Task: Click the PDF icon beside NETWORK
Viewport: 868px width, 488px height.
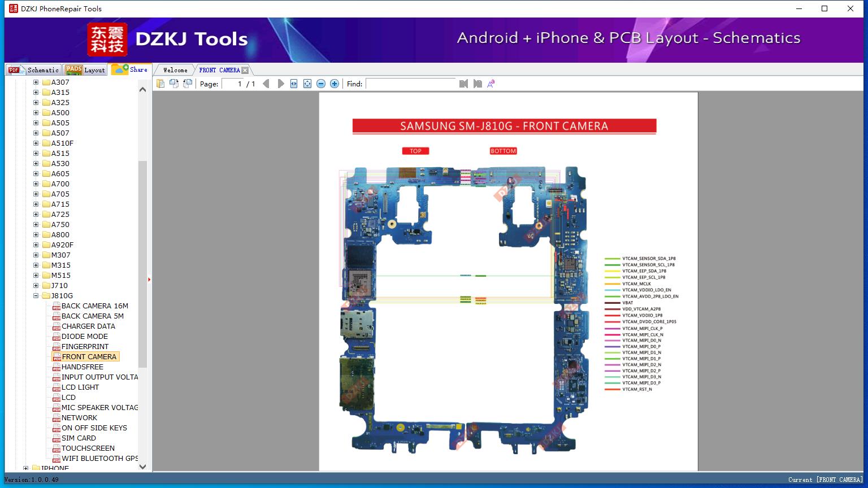Action: 57,418
